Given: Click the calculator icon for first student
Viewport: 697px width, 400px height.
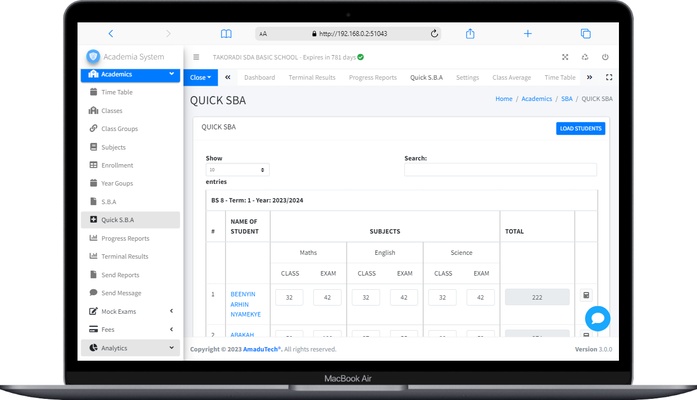Looking at the screenshot, I should 586,296.
